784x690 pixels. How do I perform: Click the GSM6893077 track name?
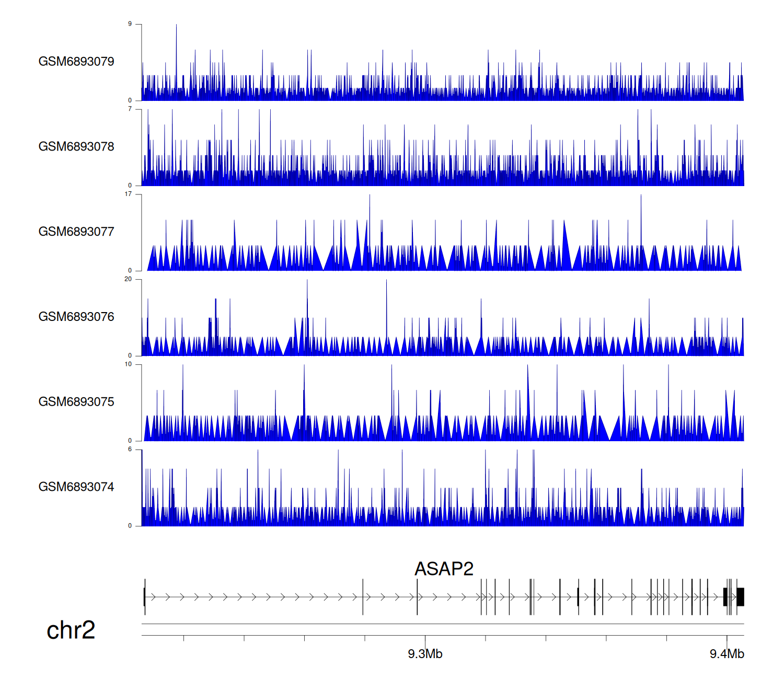pos(76,232)
